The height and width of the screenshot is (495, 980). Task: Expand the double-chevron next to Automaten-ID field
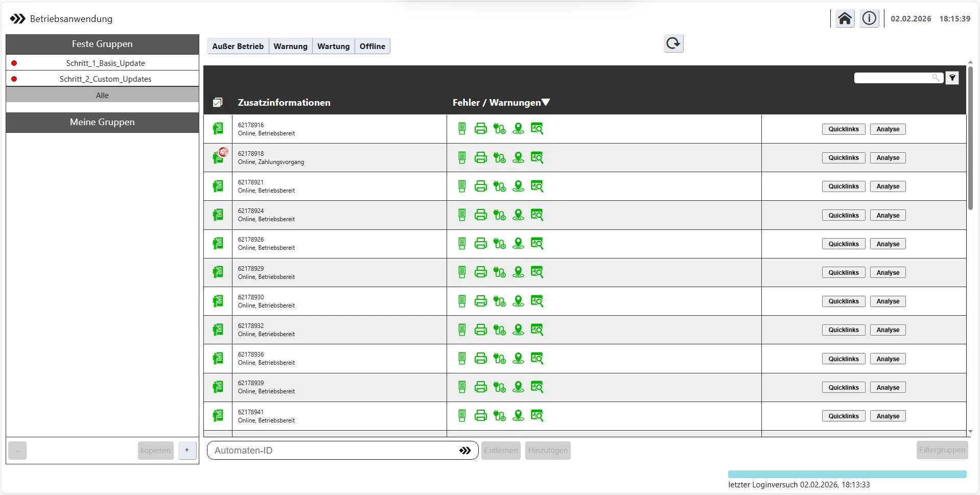coord(465,450)
